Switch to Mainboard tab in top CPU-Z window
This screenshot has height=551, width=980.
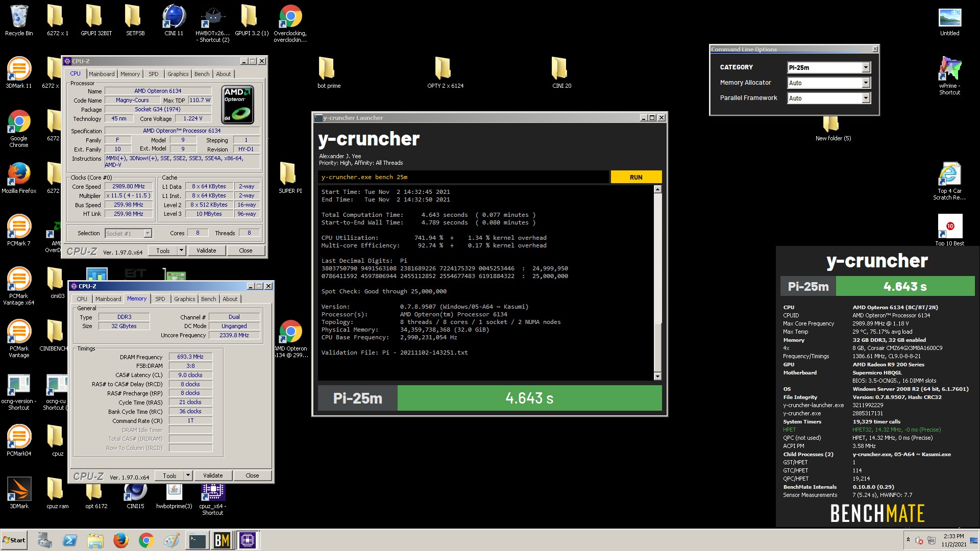[102, 74]
